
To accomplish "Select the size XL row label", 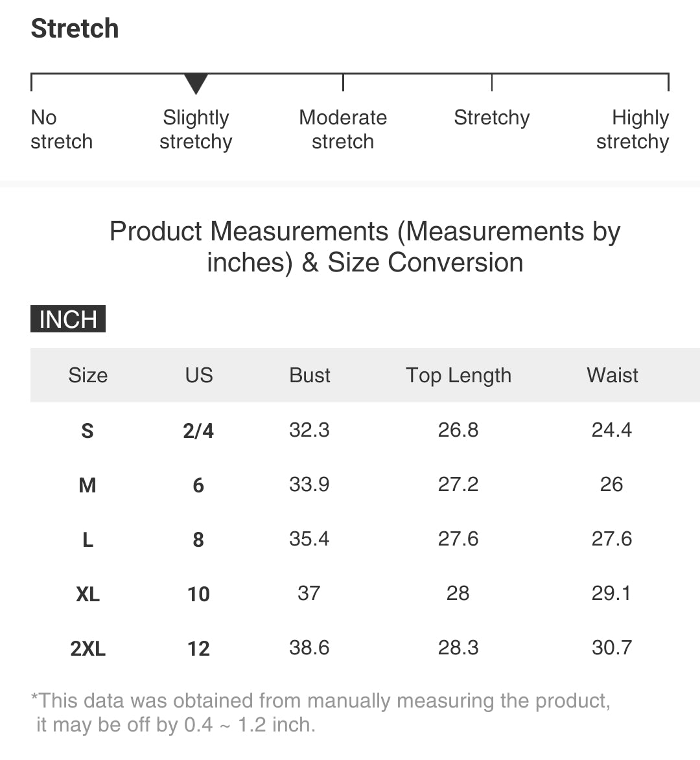I will 87,594.
